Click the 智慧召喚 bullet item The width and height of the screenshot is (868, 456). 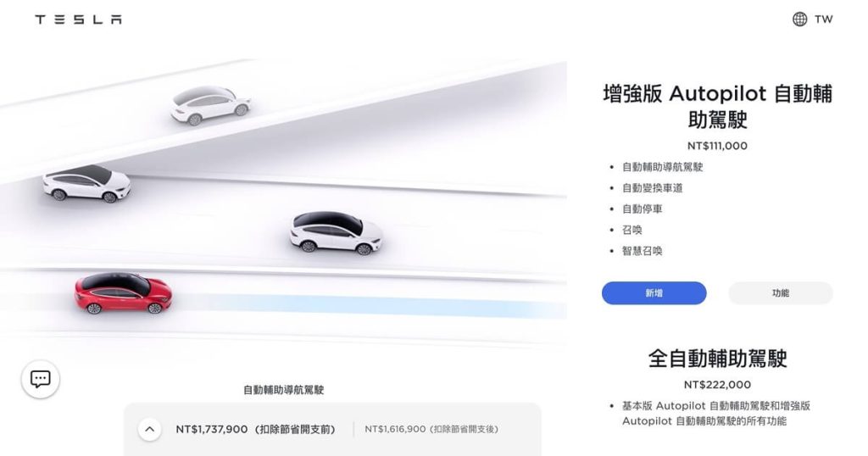(643, 251)
